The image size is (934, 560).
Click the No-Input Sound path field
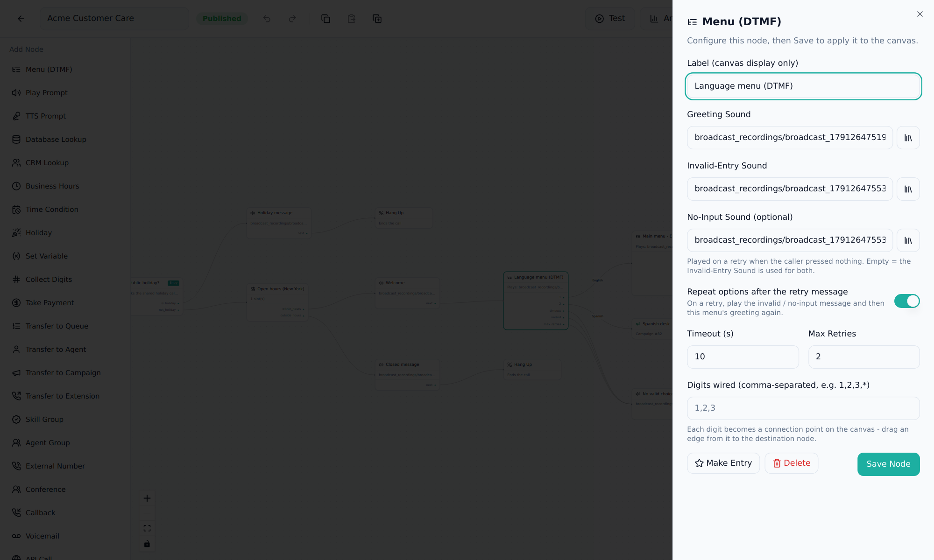(790, 240)
